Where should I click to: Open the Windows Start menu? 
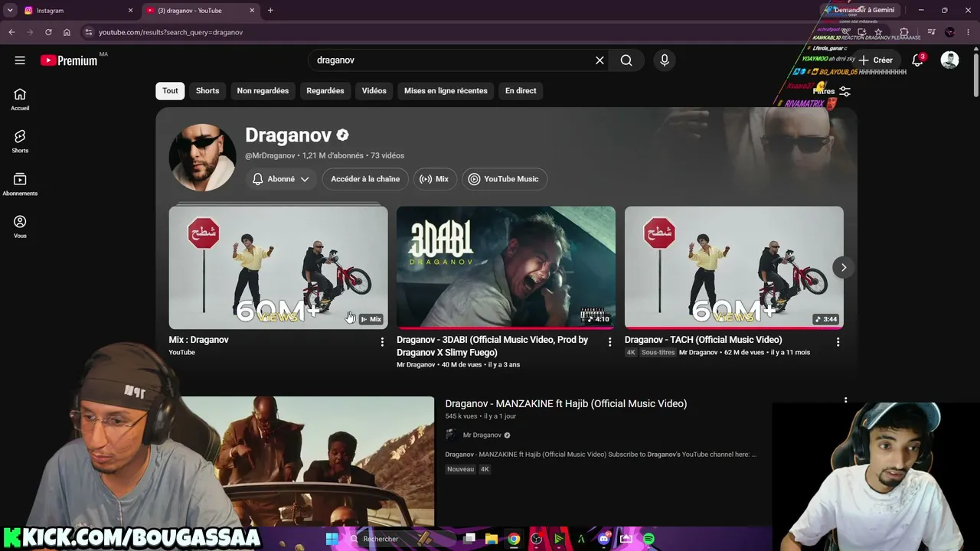point(332,539)
